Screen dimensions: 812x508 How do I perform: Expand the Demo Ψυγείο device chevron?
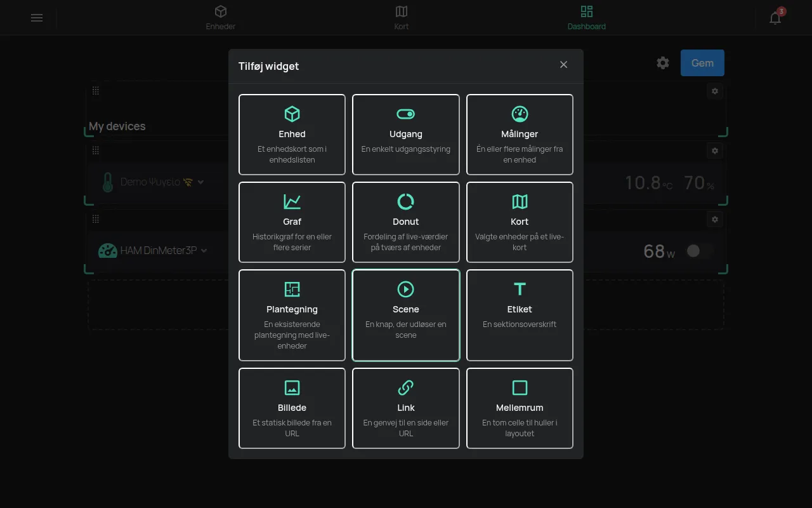(201, 182)
